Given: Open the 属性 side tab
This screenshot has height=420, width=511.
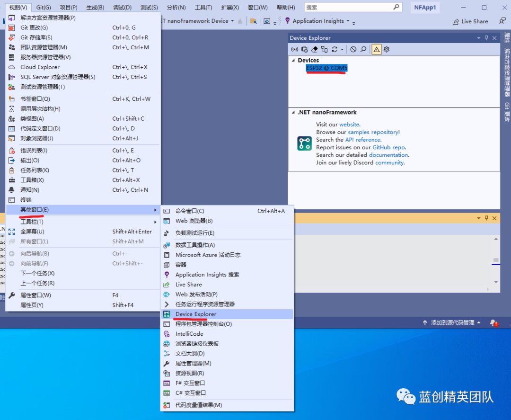Looking at the screenshot, I should click(507, 37).
